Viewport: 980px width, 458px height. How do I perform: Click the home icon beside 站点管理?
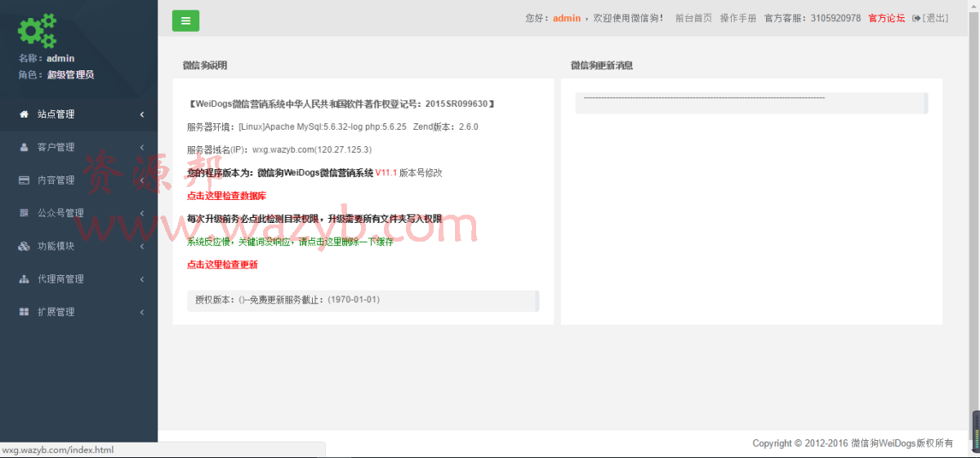click(x=24, y=114)
